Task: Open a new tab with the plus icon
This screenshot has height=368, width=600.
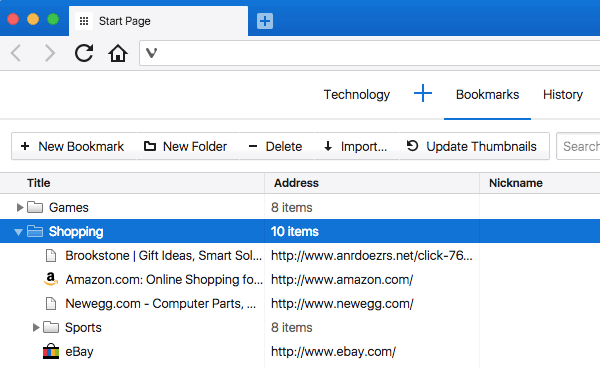Action: pos(265,21)
